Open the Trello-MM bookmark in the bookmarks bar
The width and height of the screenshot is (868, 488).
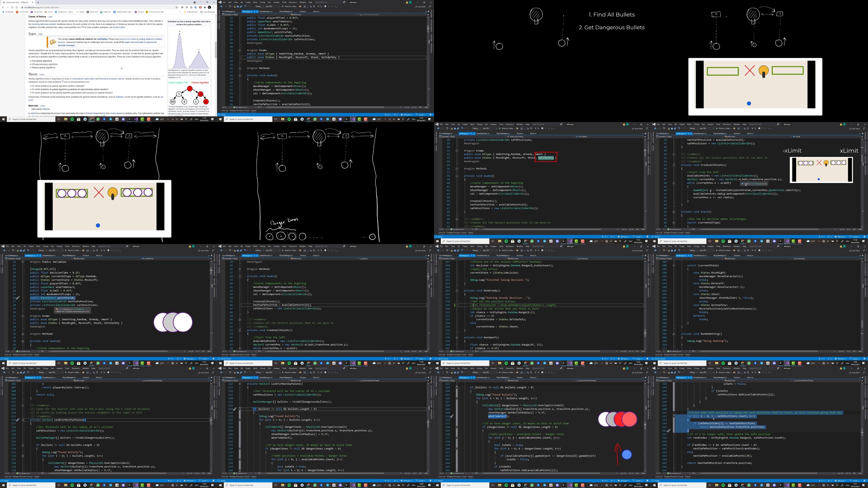tap(92, 12)
